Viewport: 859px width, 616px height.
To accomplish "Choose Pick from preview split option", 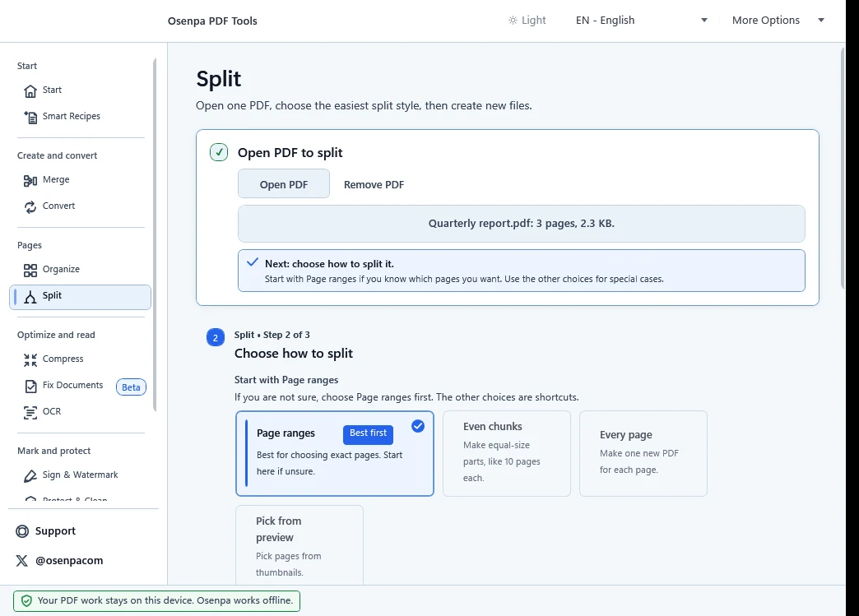I will (299, 544).
